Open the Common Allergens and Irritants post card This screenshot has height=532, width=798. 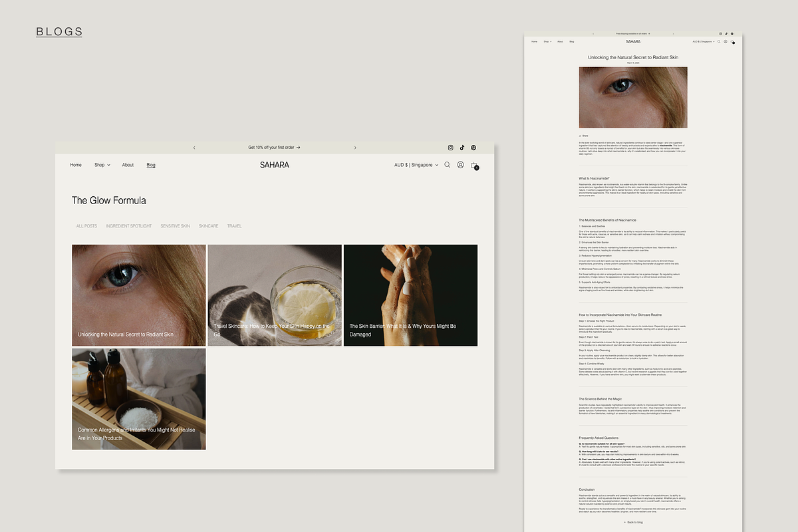click(139, 399)
